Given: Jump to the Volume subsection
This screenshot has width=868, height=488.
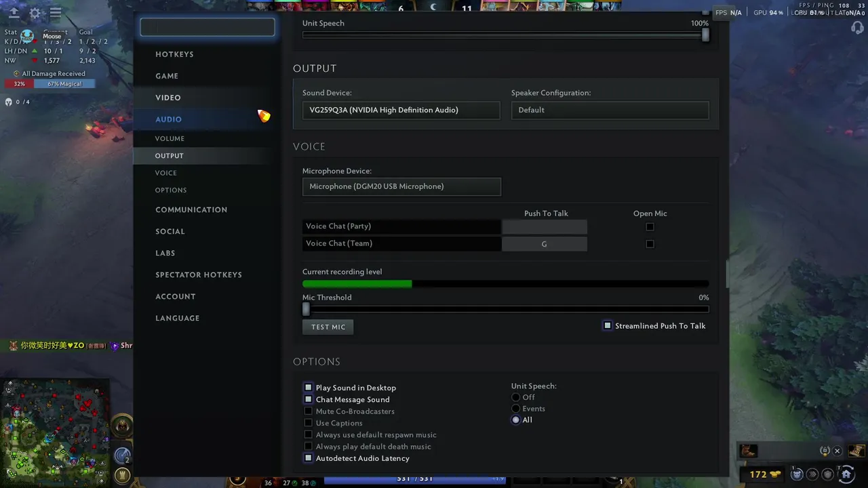Looking at the screenshot, I should point(170,138).
